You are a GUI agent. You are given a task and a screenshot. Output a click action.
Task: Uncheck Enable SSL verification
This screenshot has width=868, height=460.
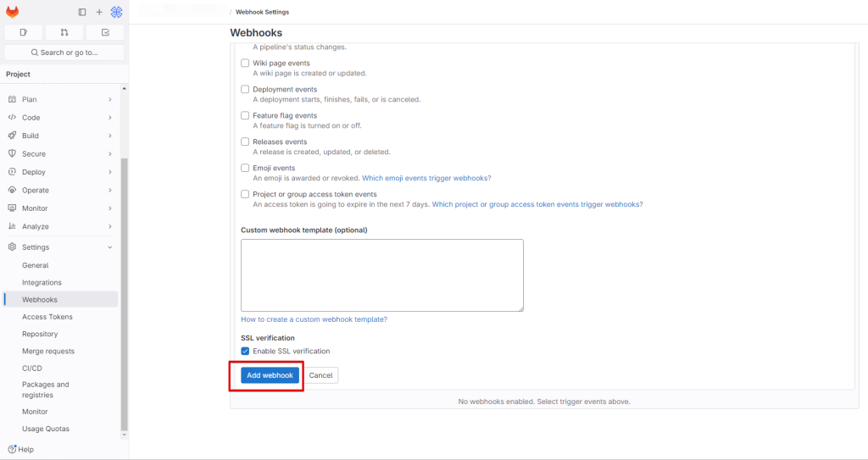(245, 352)
